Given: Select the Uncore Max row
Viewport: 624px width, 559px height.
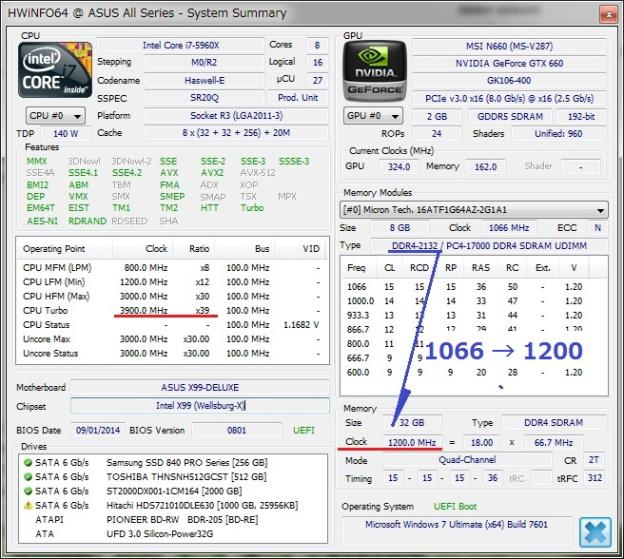Looking at the screenshot, I should pos(172,339).
